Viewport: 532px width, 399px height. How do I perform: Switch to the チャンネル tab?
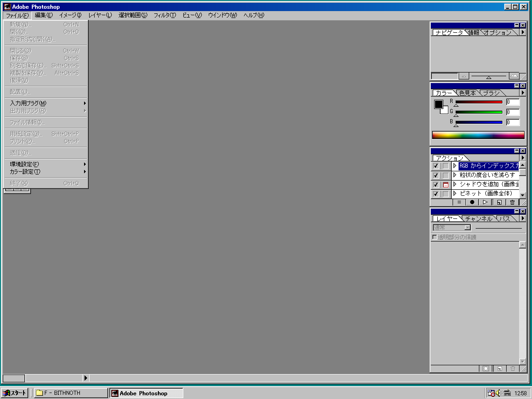pyautogui.click(x=479, y=219)
